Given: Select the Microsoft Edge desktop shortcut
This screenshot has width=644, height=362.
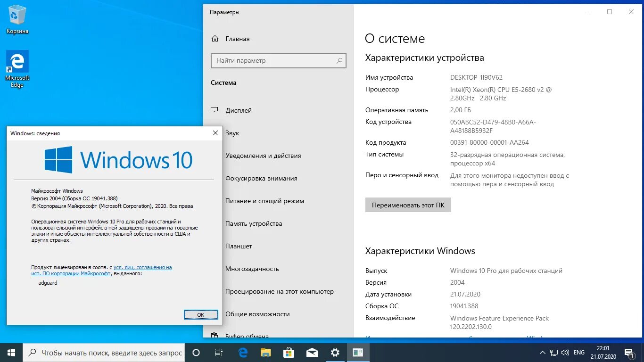Looking at the screenshot, I should (17, 69).
